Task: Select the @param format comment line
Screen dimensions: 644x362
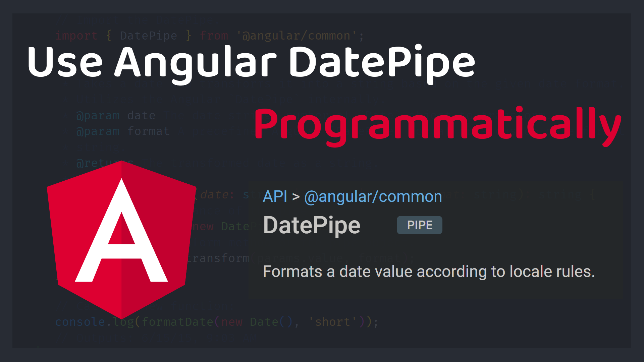Action: click(x=122, y=131)
